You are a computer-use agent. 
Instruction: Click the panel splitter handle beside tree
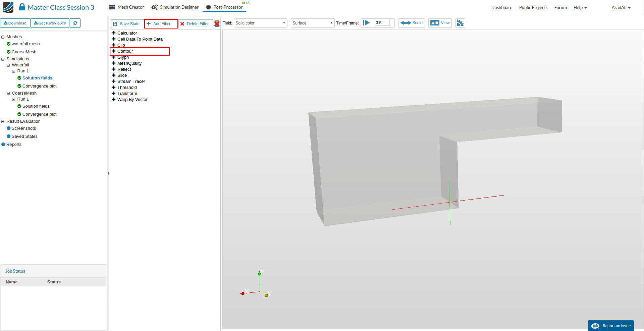coord(108,173)
